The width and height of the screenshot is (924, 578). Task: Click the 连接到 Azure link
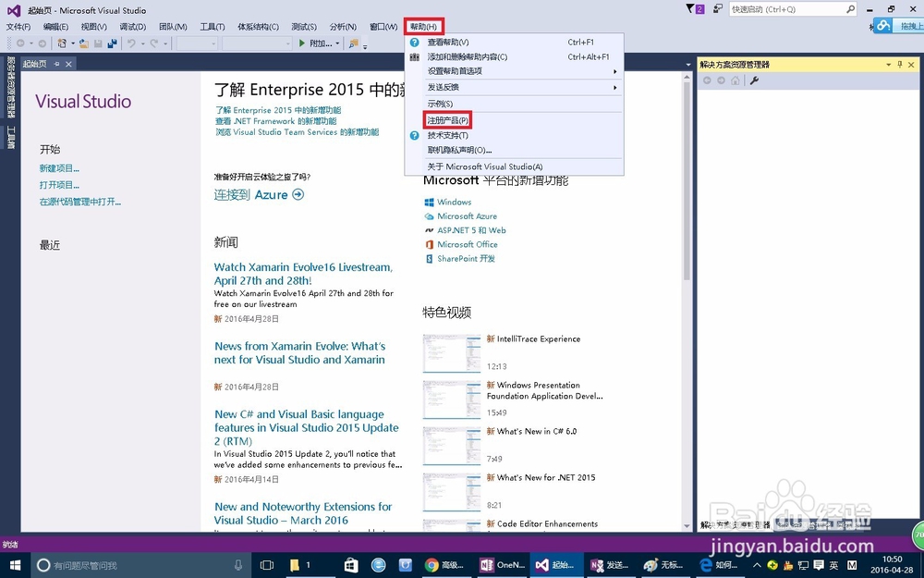[259, 194]
